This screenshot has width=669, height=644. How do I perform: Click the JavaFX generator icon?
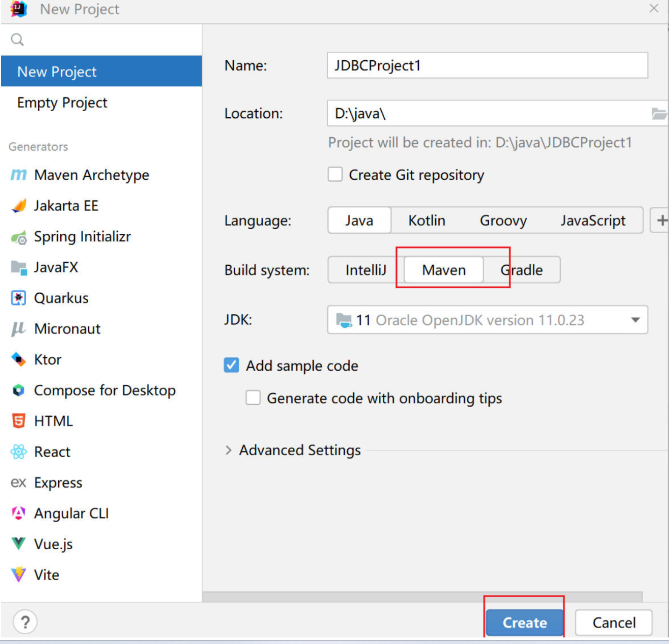19,268
